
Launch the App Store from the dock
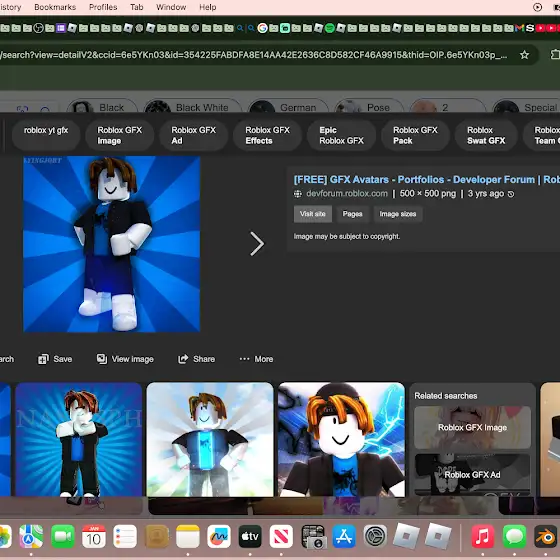pos(344,536)
